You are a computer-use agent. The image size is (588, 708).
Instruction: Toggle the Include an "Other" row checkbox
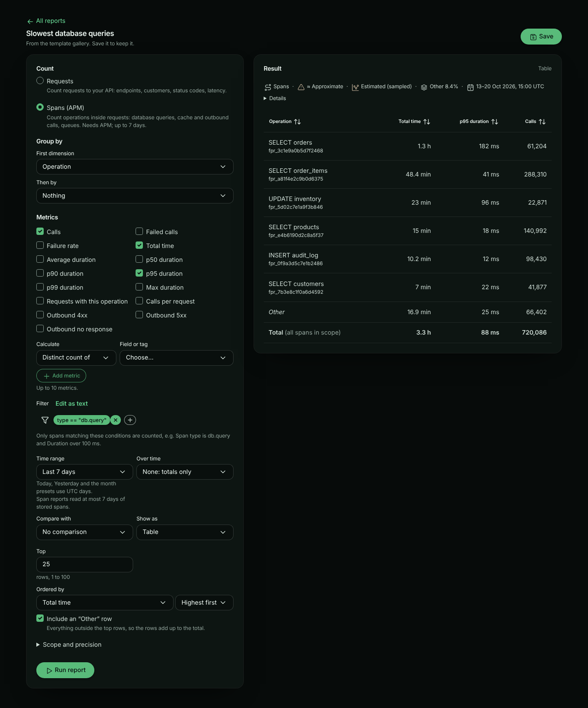tap(40, 618)
